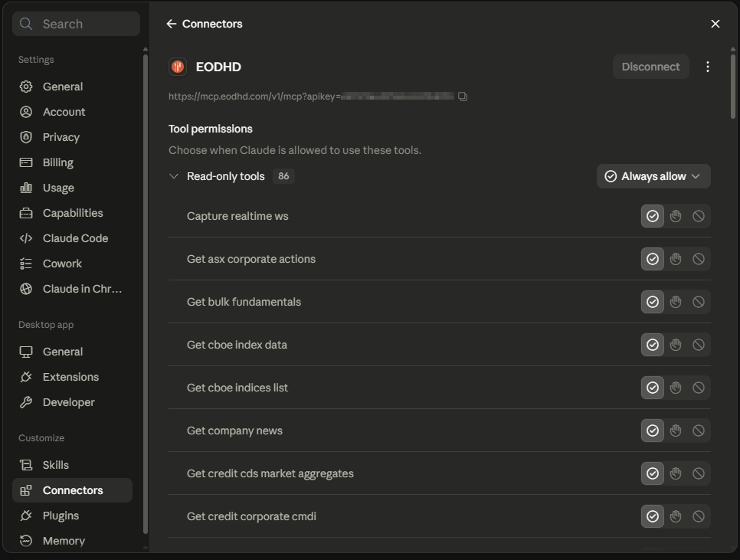Always allow Get credit corporate cmdi
This screenshot has width=740, height=560.
653,516
